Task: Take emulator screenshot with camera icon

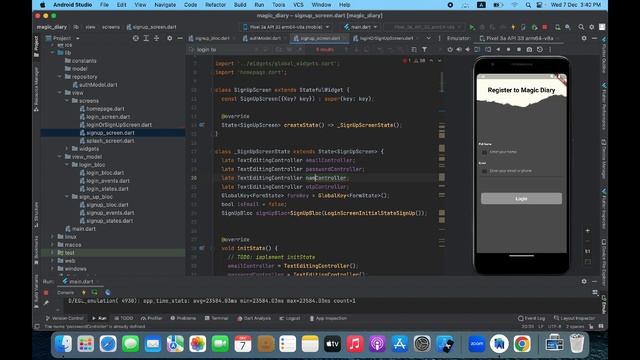Action: pyautogui.click(x=529, y=49)
